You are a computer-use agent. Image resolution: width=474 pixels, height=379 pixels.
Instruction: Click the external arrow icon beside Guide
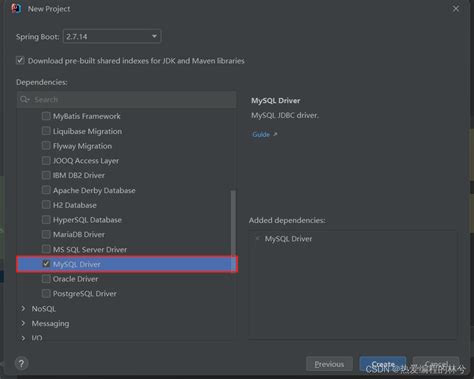[x=275, y=134]
